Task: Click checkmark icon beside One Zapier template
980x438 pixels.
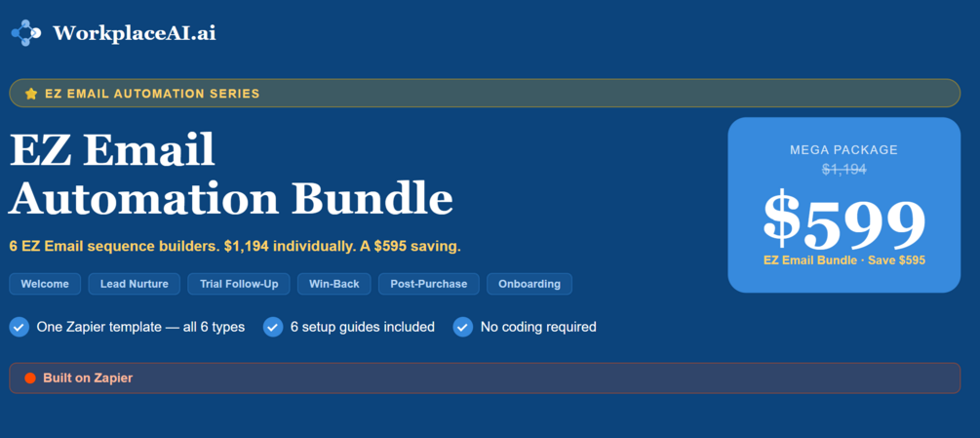Action: click(20, 327)
